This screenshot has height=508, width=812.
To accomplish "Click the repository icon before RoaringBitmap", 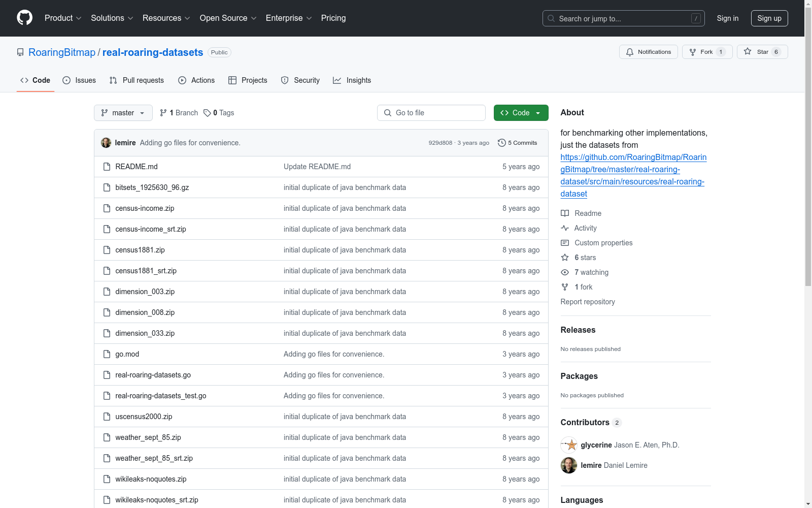I will tap(20, 52).
